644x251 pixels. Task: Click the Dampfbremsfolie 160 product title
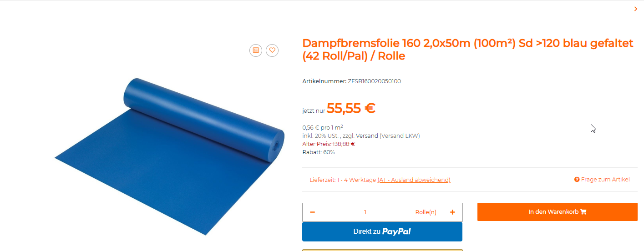click(x=468, y=50)
